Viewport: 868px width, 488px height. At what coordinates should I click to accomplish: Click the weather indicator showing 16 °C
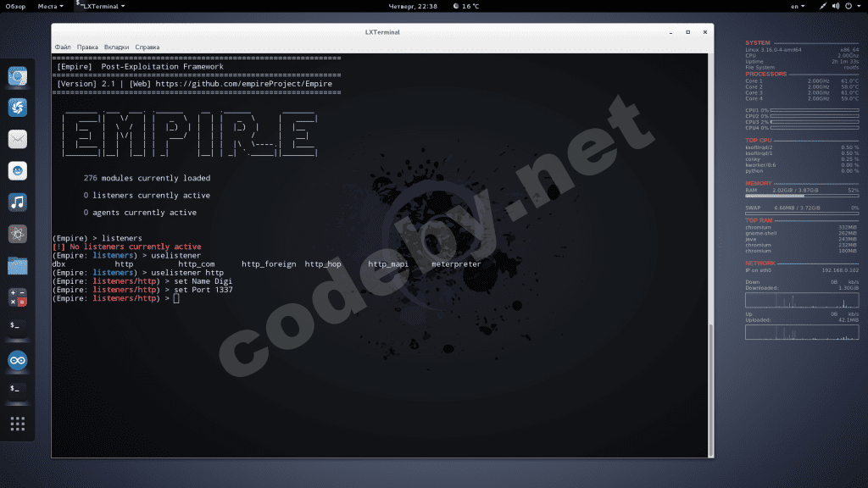coord(466,6)
